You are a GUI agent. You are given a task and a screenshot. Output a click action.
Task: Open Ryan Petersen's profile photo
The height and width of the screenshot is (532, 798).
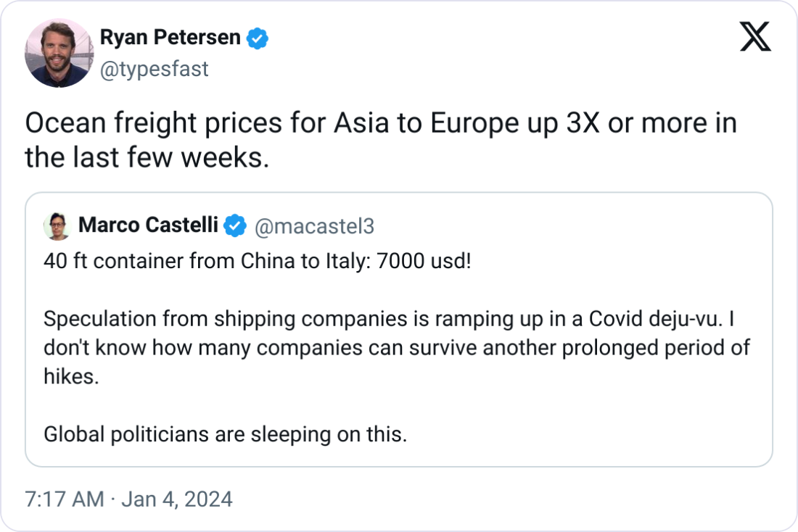(x=59, y=53)
